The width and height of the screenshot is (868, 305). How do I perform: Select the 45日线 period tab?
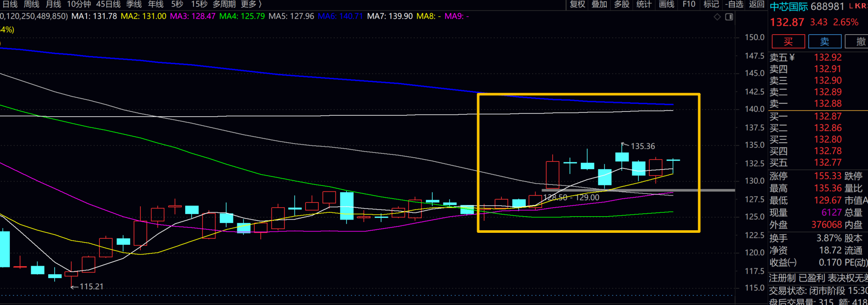tap(108, 4)
